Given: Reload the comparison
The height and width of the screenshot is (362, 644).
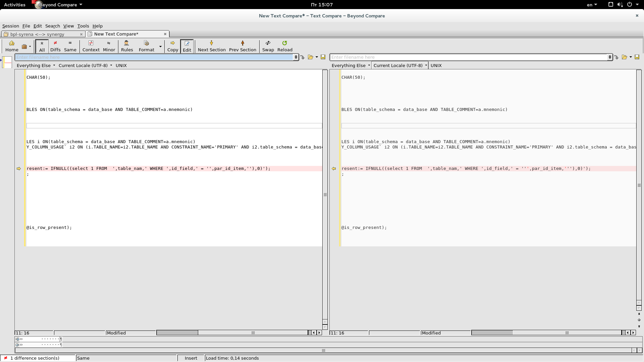Looking at the screenshot, I should coord(284,46).
